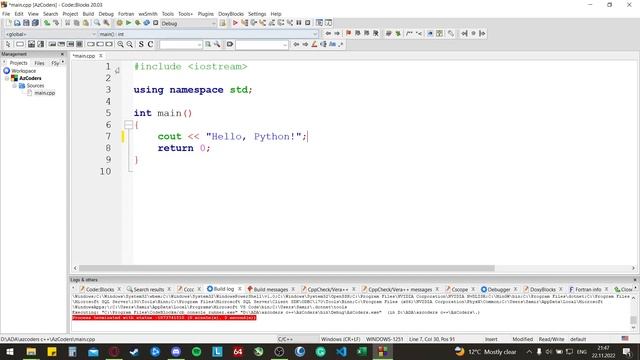The height and width of the screenshot is (360, 640).
Task: Switch to the CppCheck/Vera++ messages tab
Action: (x=400, y=289)
